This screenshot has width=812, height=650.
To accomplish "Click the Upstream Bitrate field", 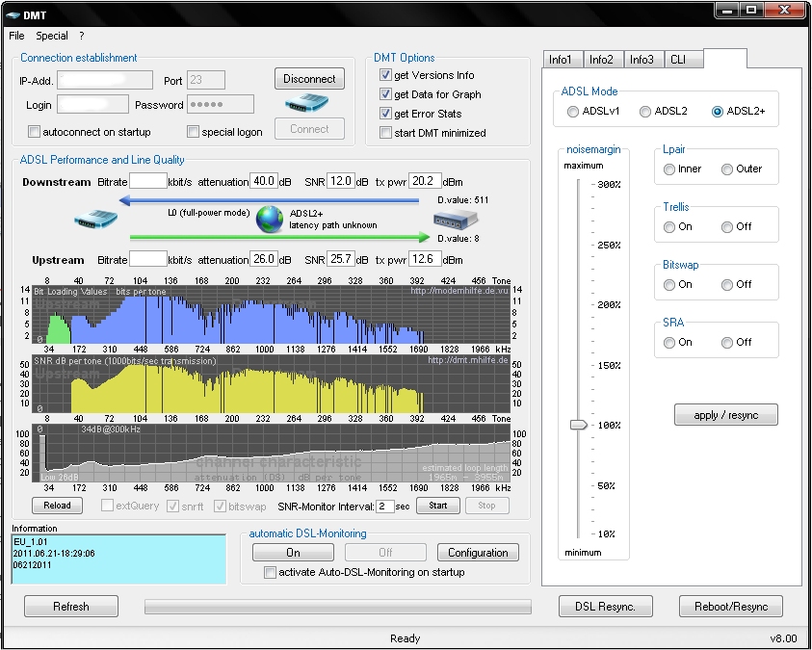I will tap(148, 259).
